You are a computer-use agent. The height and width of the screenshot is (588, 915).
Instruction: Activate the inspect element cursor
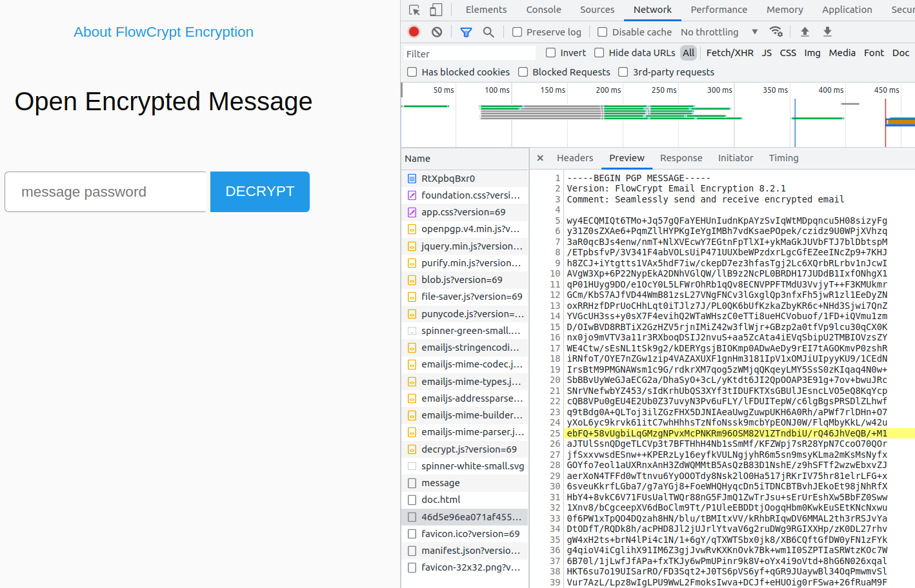point(413,10)
